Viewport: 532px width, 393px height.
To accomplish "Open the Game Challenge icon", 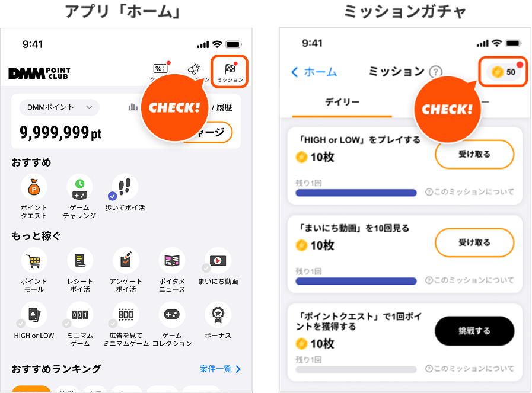I will click(x=79, y=187).
